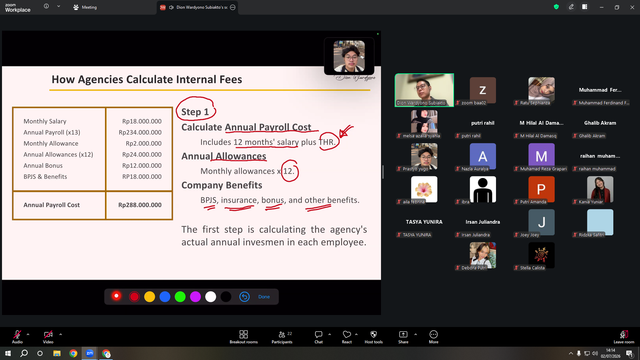
Task: Choose the green annotation color
Action: pyautogui.click(x=180, y=297)
